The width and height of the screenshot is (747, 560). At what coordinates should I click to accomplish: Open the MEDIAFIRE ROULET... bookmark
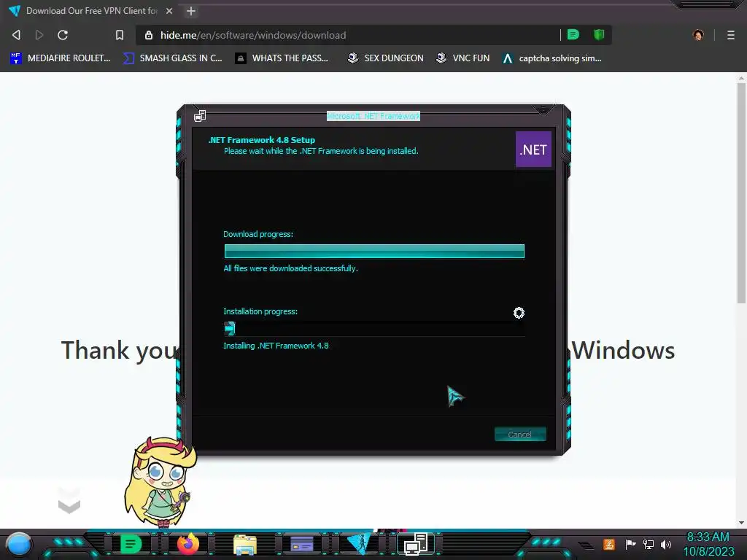pyautogui.click(x=60, y=58)
